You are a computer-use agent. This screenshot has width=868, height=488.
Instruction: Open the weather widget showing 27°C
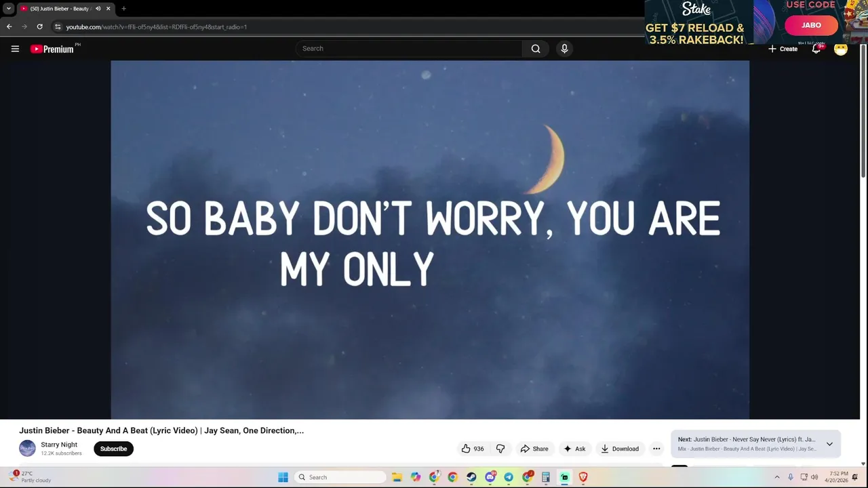(x=31, y=476)
